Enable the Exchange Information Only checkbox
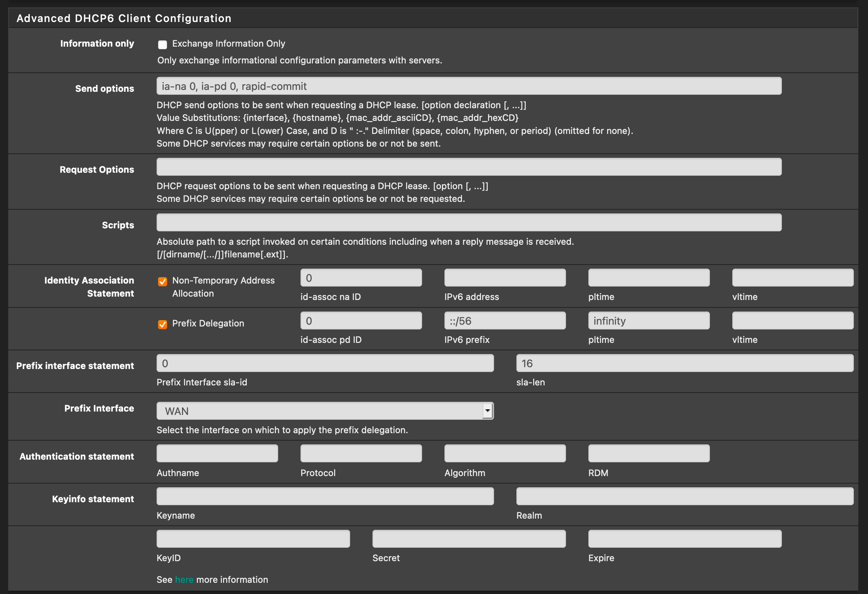Image resolution: width=868 pixels, height=594 pixels. (x=163, y=44)
